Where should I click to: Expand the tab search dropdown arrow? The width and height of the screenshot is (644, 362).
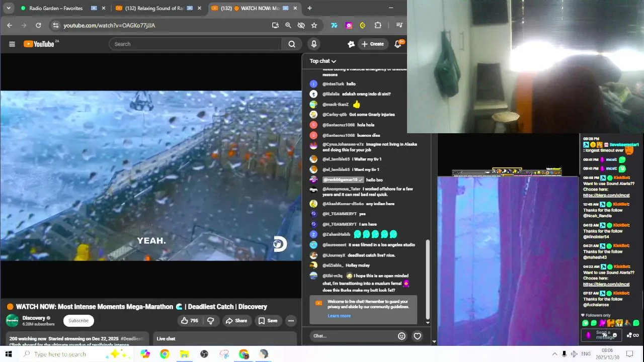pyautogui.click(x=9, y=8)
